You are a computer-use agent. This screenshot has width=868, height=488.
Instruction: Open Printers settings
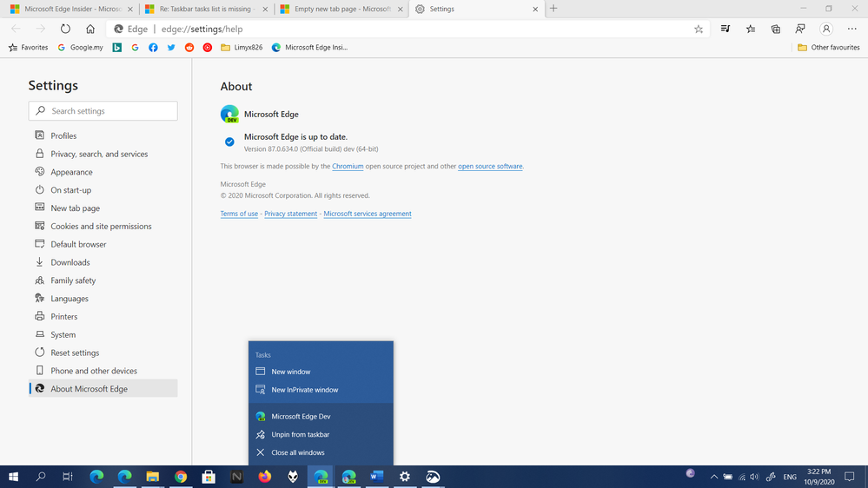(103, 316)
